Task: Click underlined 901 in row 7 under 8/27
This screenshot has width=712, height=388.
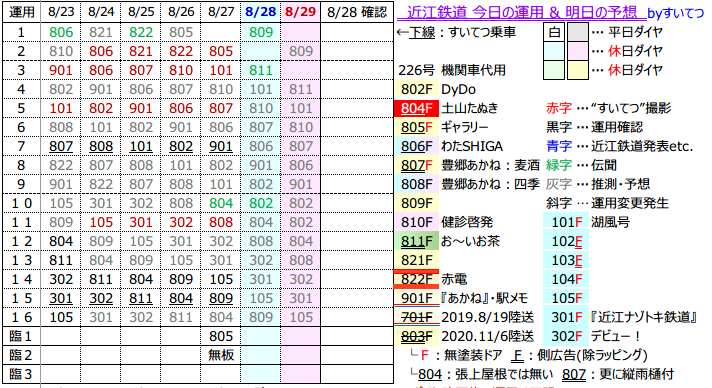Action: click(x=221, y=146)
